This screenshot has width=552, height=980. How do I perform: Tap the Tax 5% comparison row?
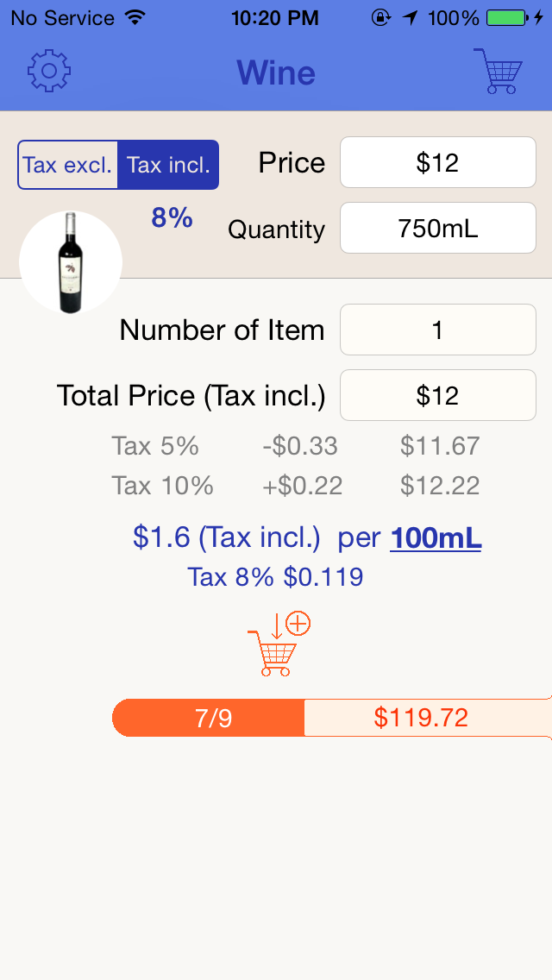(276, 446)
